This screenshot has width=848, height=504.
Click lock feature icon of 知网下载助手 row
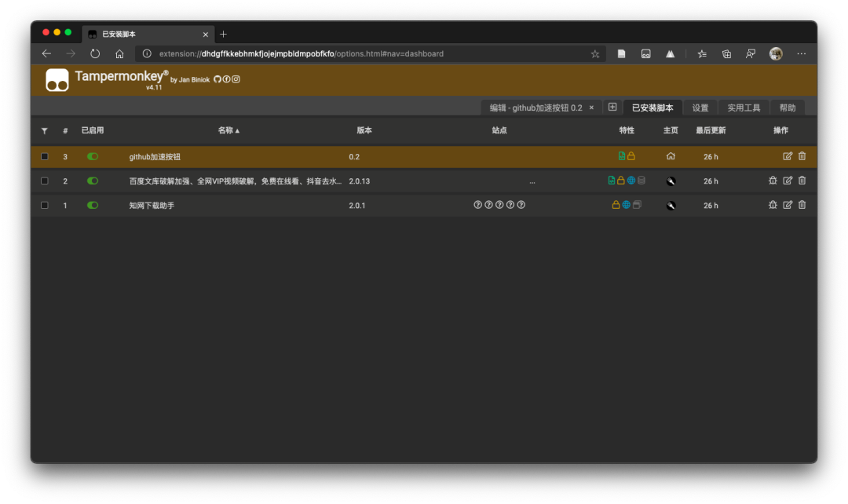pos(616,205)
